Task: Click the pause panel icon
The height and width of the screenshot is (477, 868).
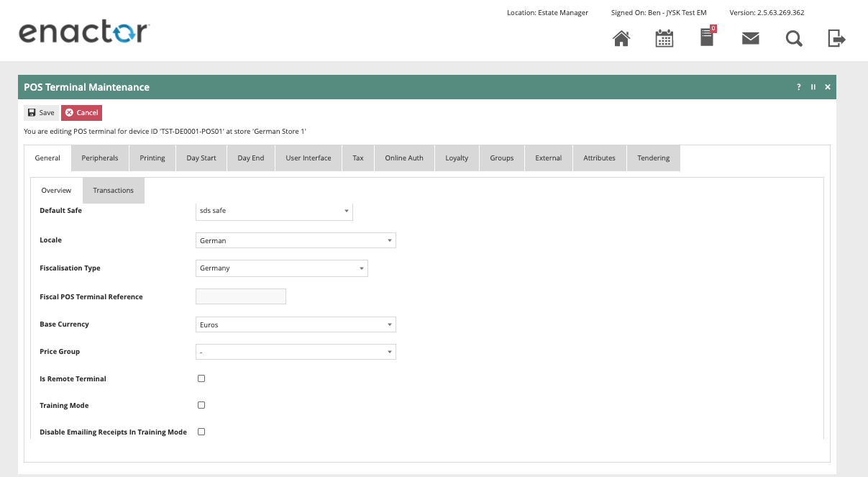Action: (813, 87)
